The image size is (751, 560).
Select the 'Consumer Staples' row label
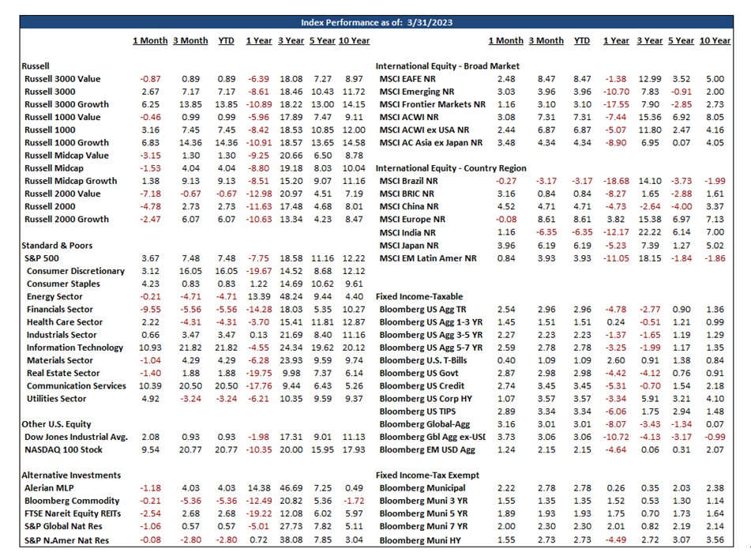point(63,284)
